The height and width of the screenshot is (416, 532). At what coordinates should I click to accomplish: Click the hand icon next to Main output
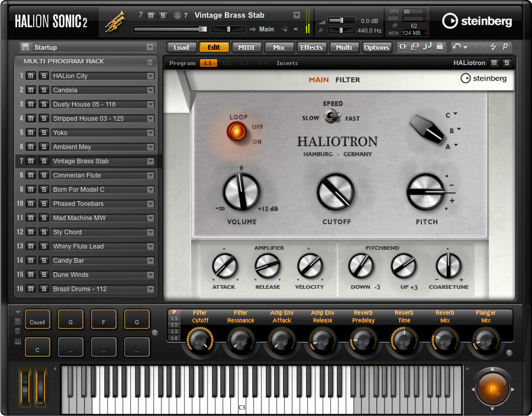pyautogui.click(x=284, y=29)
